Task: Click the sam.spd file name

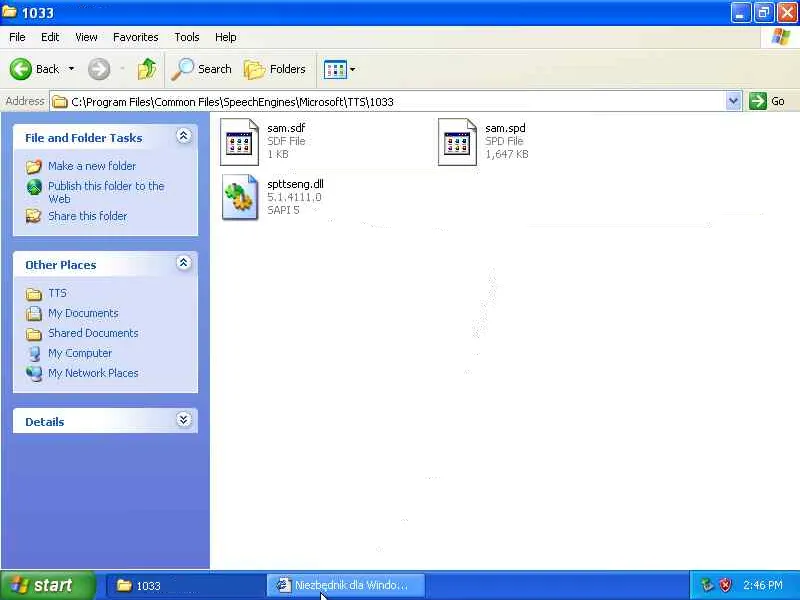Action: [505, 128]
